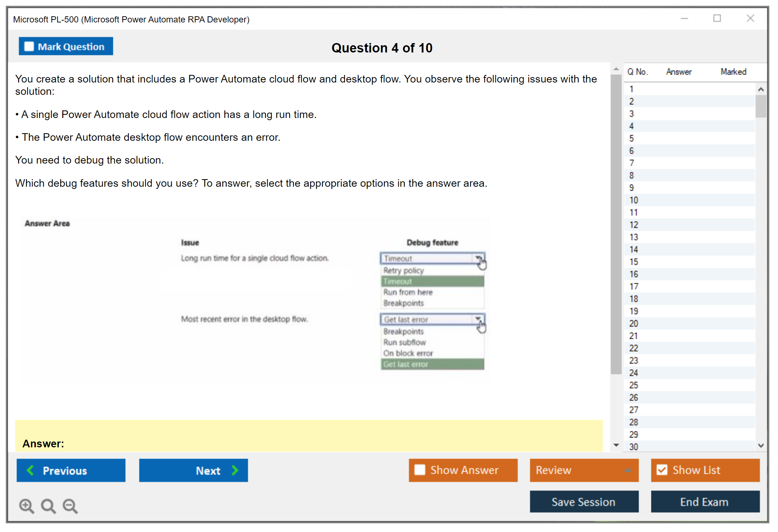Click the zoom in magnifier icon

tap(26, 506)
